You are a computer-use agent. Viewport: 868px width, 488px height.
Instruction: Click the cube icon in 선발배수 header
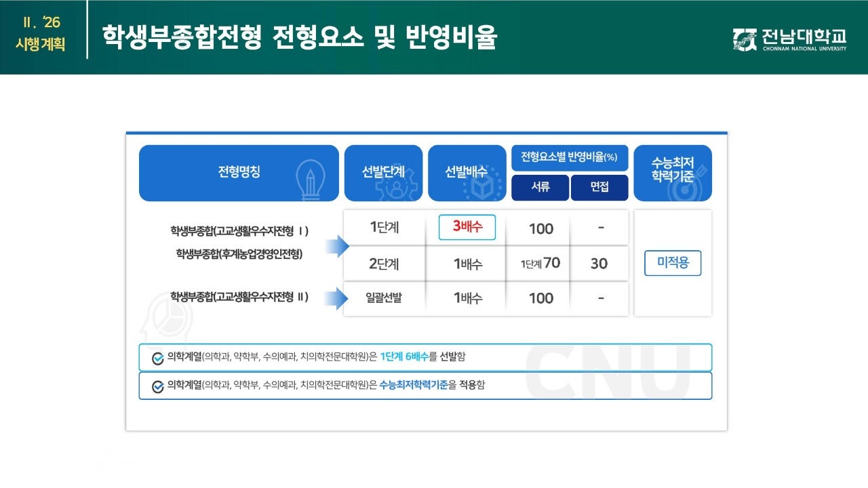click(483, 183)
